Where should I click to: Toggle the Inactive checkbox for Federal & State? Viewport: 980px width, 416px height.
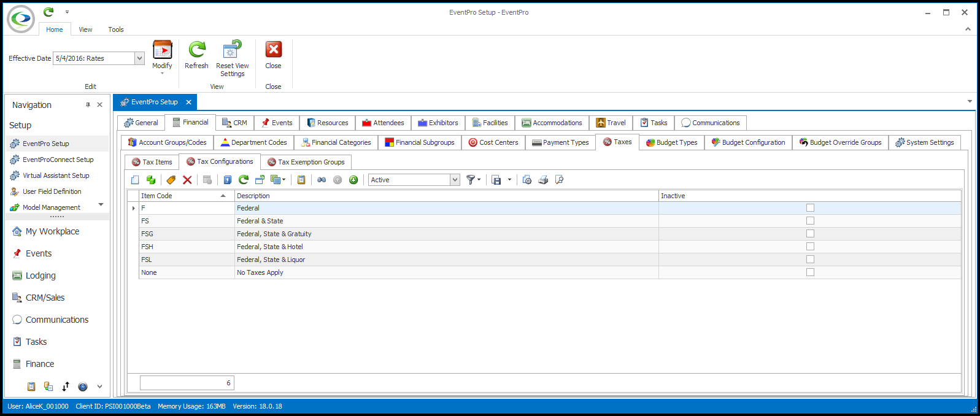(x=810, y=221)
